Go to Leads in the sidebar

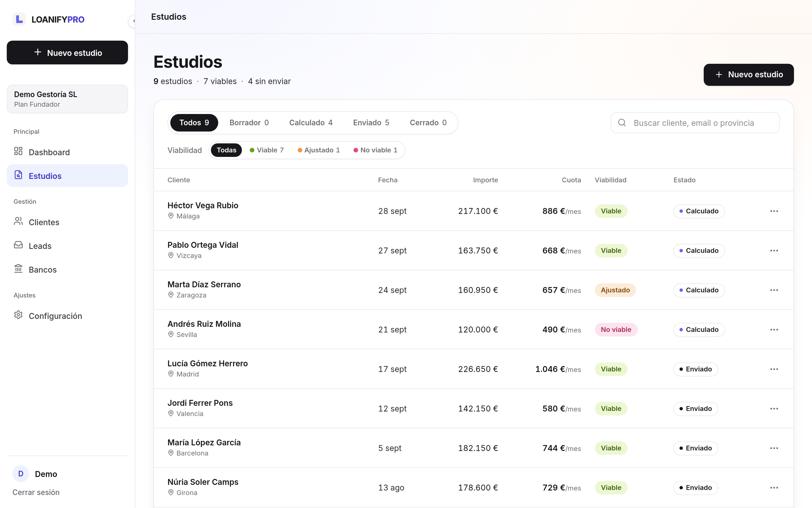coord(67,246)
